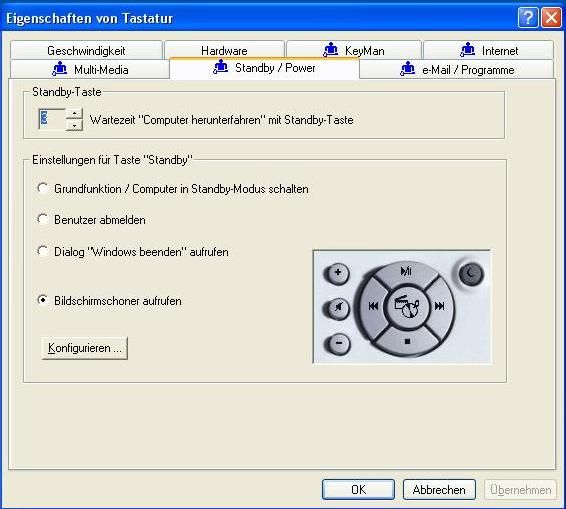Click the Wartezeit number input field

tap(52, 119)
